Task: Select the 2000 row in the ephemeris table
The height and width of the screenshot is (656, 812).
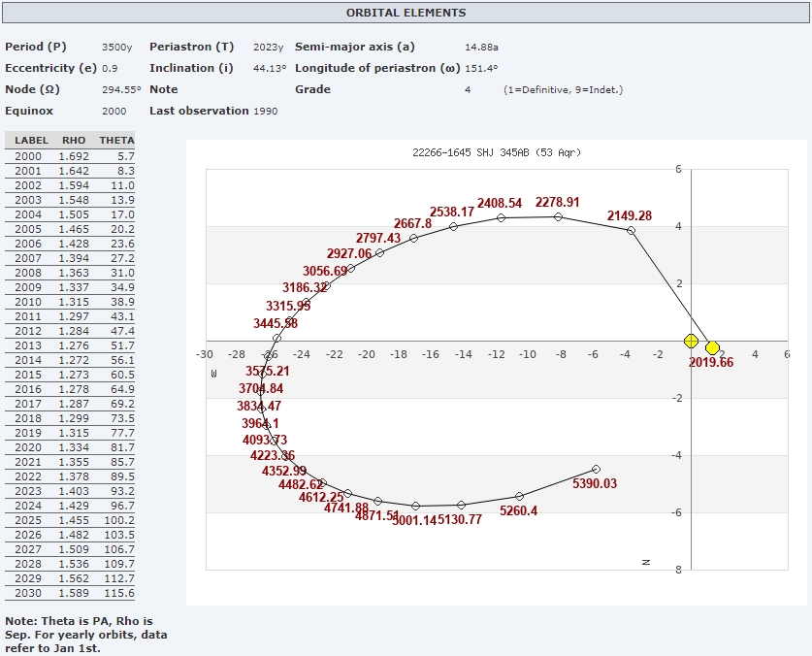Action: click(x=70, y=156)
